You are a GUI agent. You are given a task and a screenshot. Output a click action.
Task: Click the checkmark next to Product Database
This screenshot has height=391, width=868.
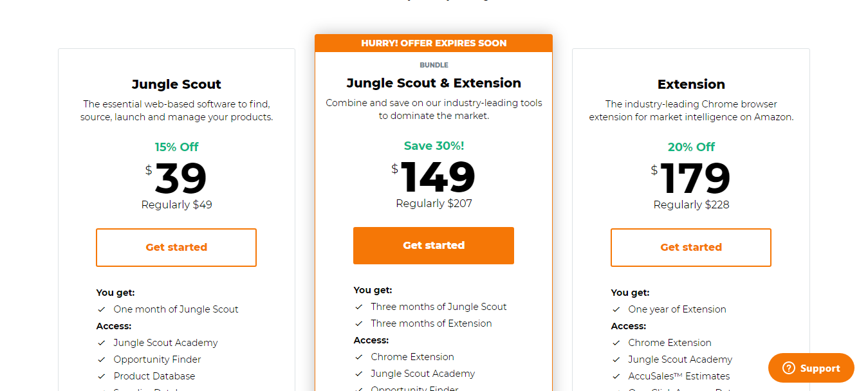tap(100, 376)
